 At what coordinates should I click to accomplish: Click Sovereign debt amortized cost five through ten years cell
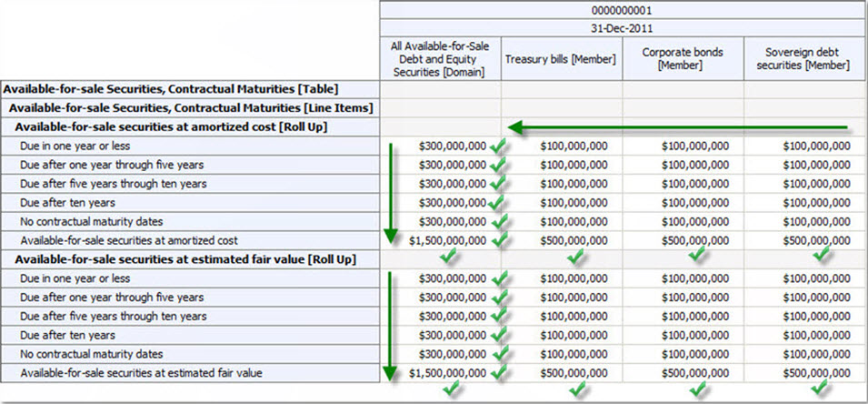click(x=803, y=184)
